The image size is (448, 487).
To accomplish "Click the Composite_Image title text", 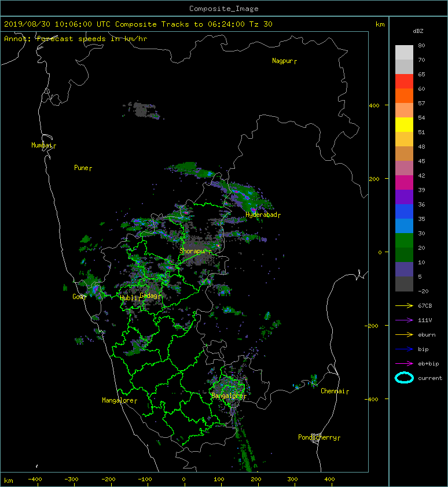I will tap(224, 9).
